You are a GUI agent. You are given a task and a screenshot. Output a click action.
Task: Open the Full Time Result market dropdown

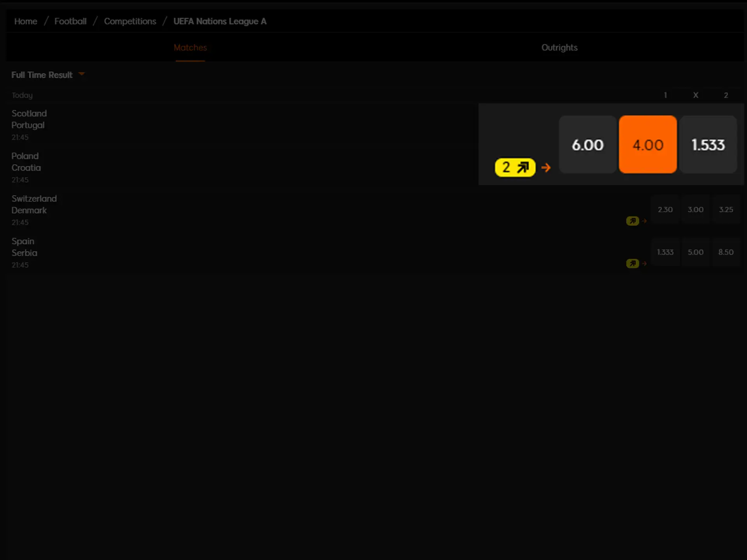coord(48,75)
